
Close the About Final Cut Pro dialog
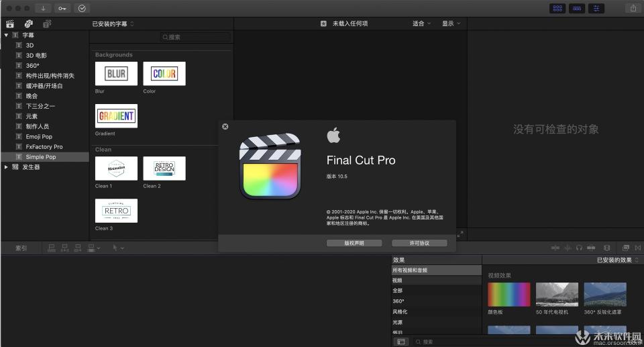[225, 127]
